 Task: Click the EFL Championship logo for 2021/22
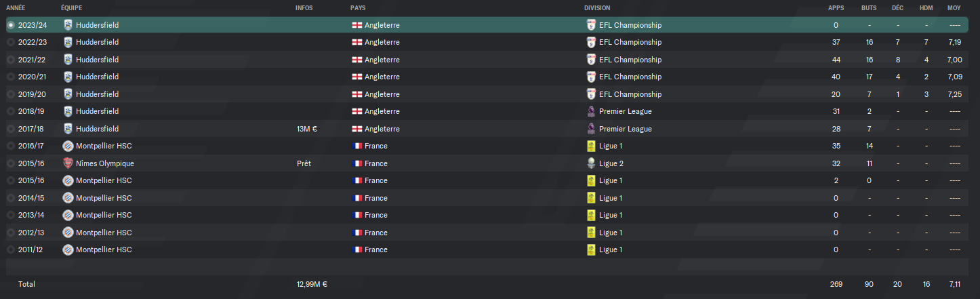(591, 60)
